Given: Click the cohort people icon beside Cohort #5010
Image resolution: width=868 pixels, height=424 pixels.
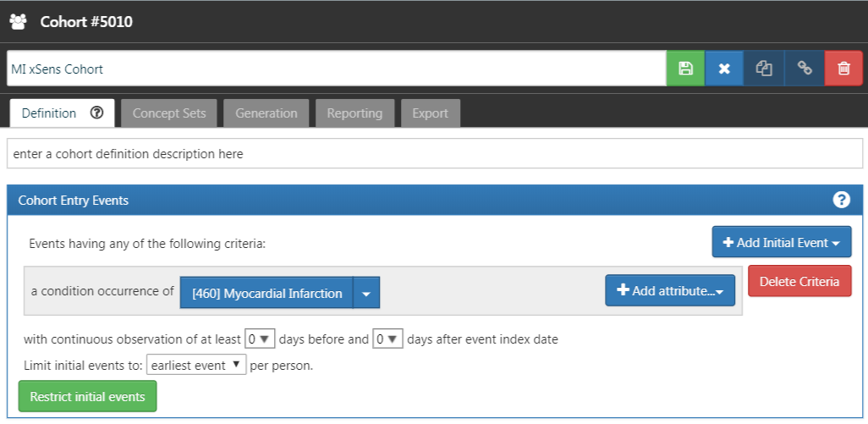Looking at the screenshot, I should point(19,22).
